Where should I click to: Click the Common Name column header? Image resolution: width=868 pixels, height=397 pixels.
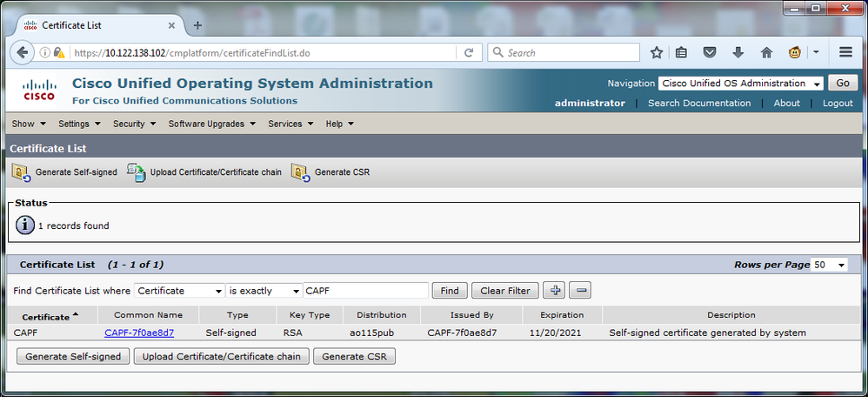point(149,315)
